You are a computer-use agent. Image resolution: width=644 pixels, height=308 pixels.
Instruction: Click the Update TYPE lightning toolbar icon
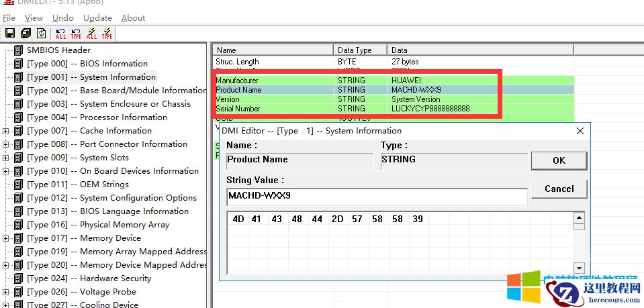pyautogui.click(x=106, y=33)
